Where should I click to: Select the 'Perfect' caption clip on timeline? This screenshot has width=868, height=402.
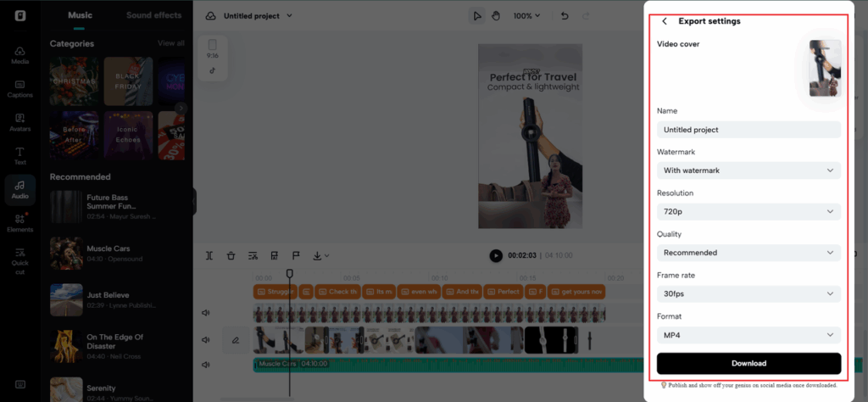pos(503,291)
